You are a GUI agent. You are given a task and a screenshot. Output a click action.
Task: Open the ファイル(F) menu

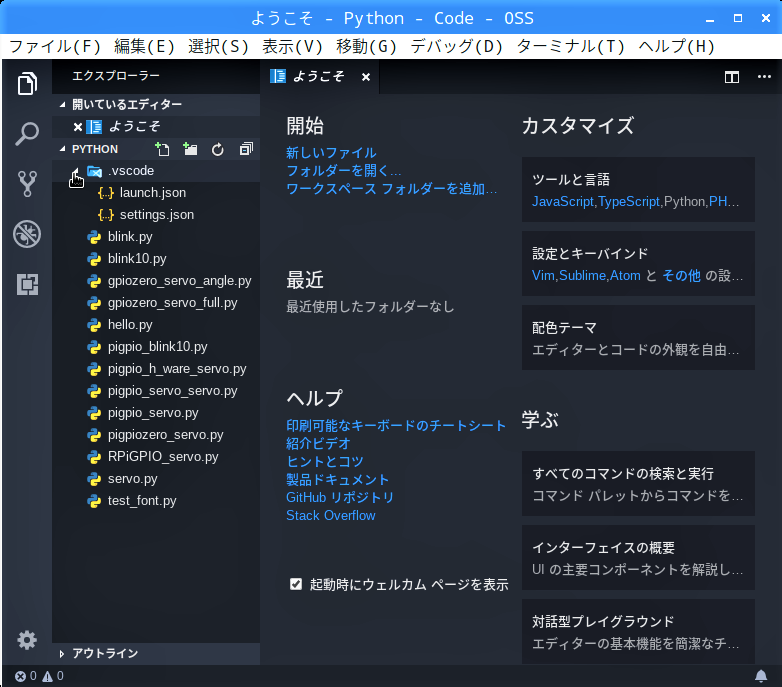[55, 46]
